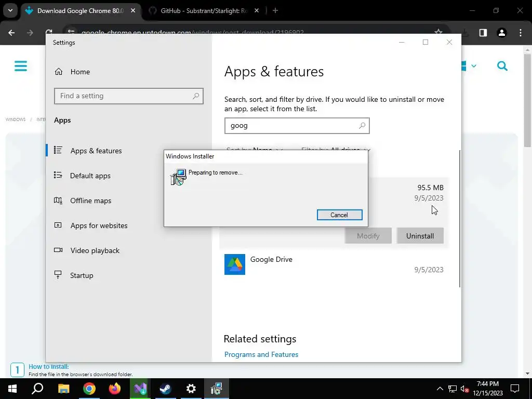The image size is (532, 399).
Task: Open File Explorer from taskbar
Action: [x=63, y=389]
